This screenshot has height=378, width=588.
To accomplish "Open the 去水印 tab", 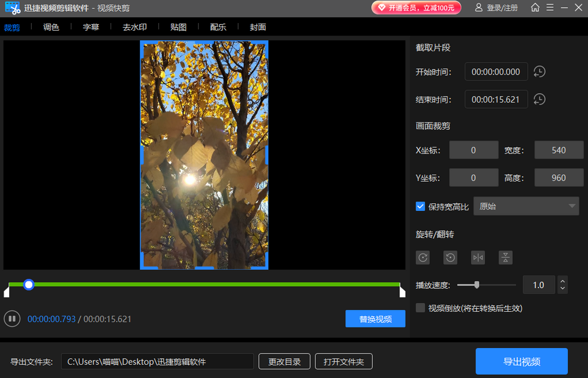I will click(134, 27).
